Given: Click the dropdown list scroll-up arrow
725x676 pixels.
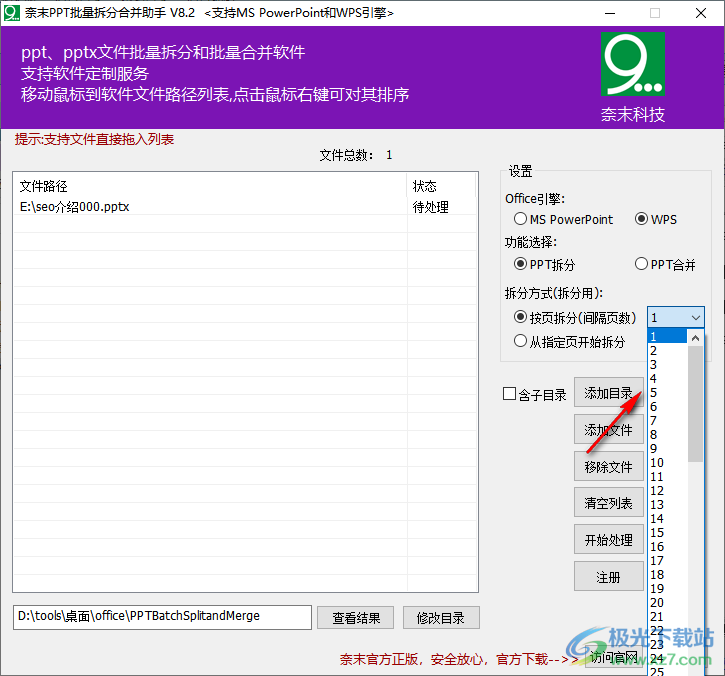Looking at the screenshot, I should pos(695,338).
